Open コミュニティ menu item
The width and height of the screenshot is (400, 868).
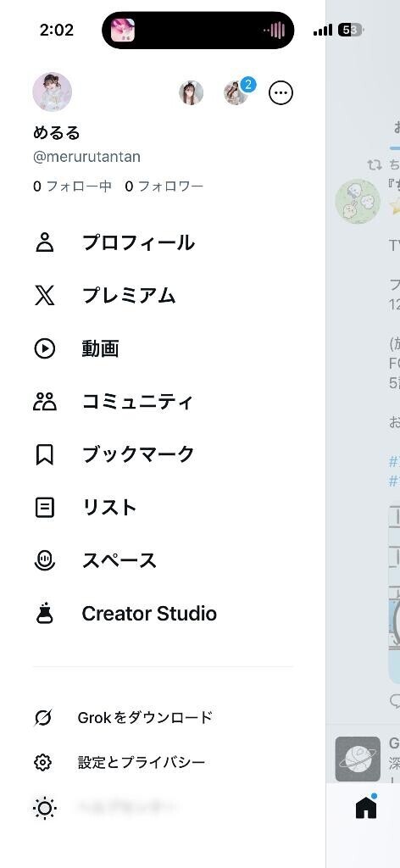pos(138,401)
